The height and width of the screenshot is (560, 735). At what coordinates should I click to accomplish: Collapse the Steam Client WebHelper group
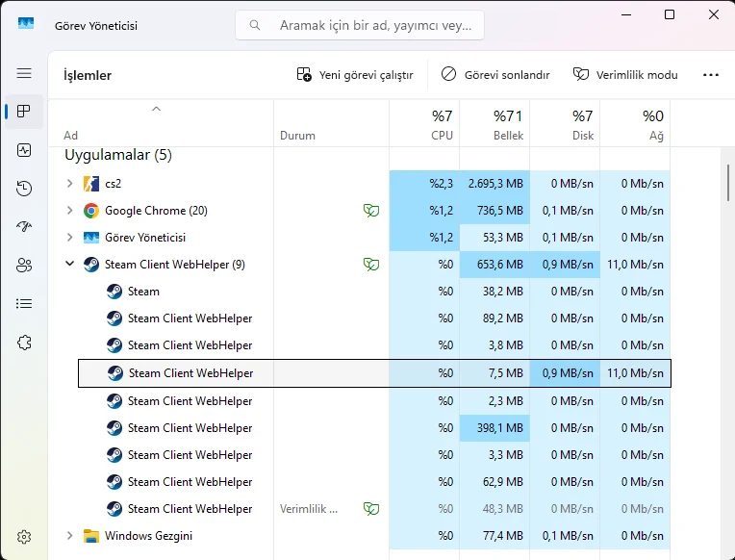(x=69, y=265)
